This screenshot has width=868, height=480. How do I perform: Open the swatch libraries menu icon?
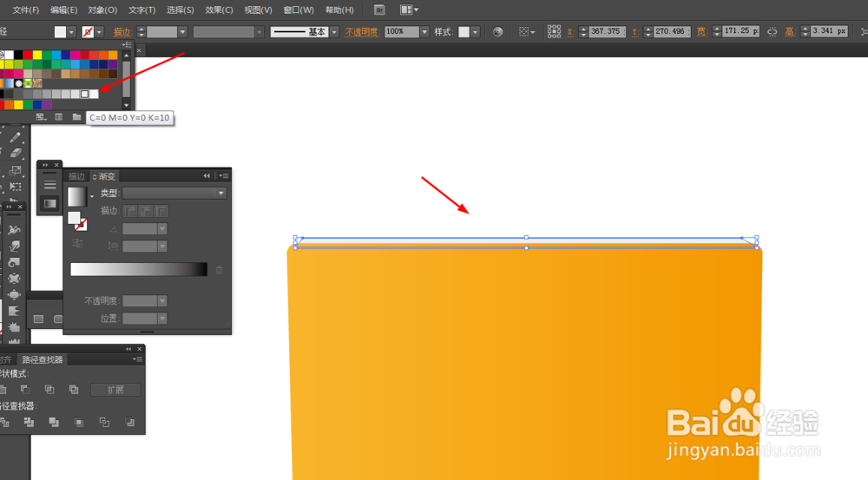pyautogui.click(x=41, y=117)
